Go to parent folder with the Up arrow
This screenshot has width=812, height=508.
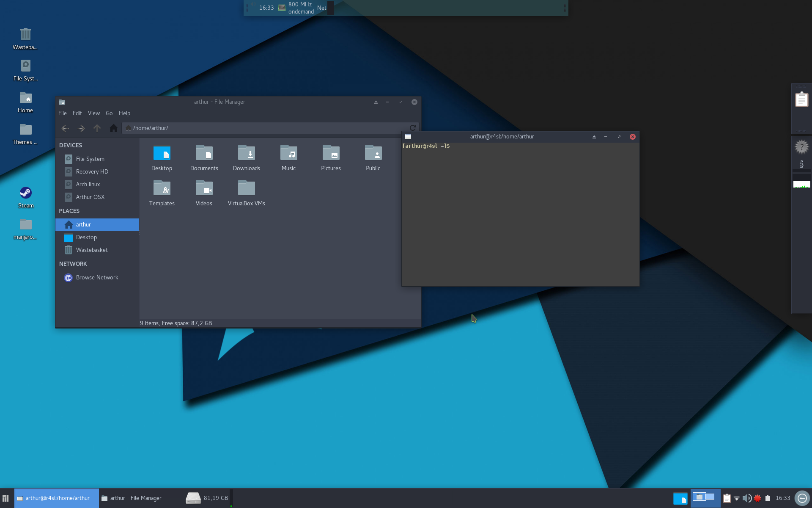[x=97, y=128]
